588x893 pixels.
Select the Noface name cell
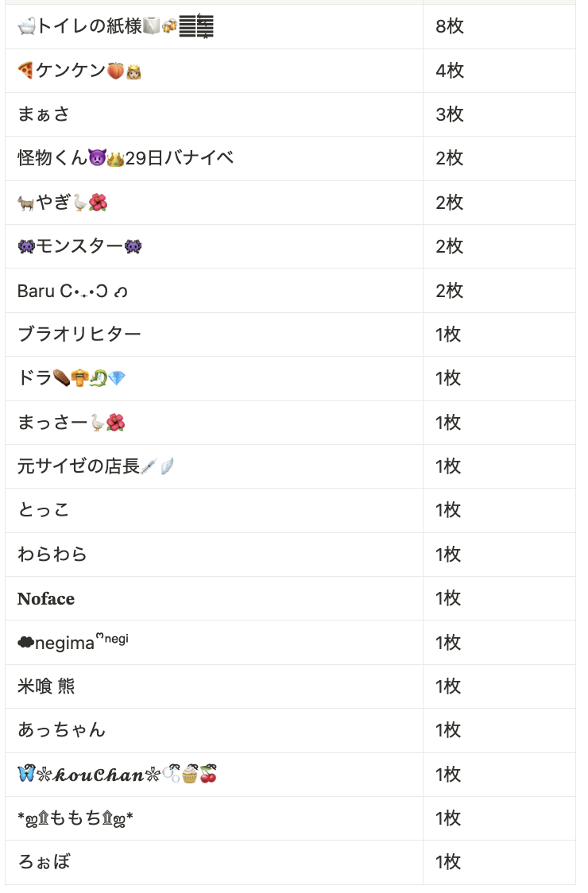point(215,598)
